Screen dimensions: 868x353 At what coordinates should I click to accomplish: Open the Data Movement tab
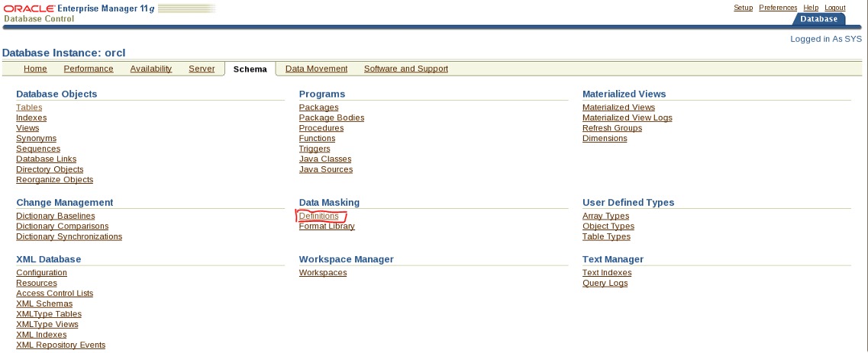click(x=317, y=69)
